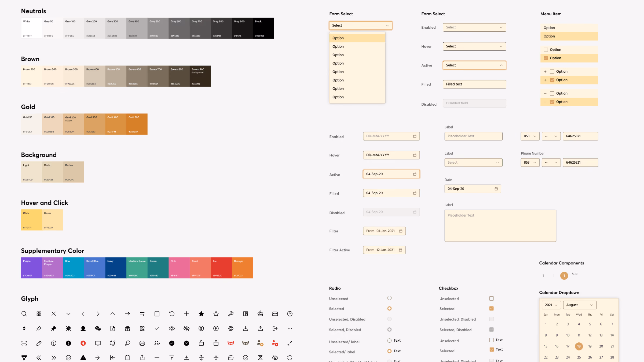
Task: Untick the checked Option checkbox beside the plus icon
Action: (x=552, y=80)
